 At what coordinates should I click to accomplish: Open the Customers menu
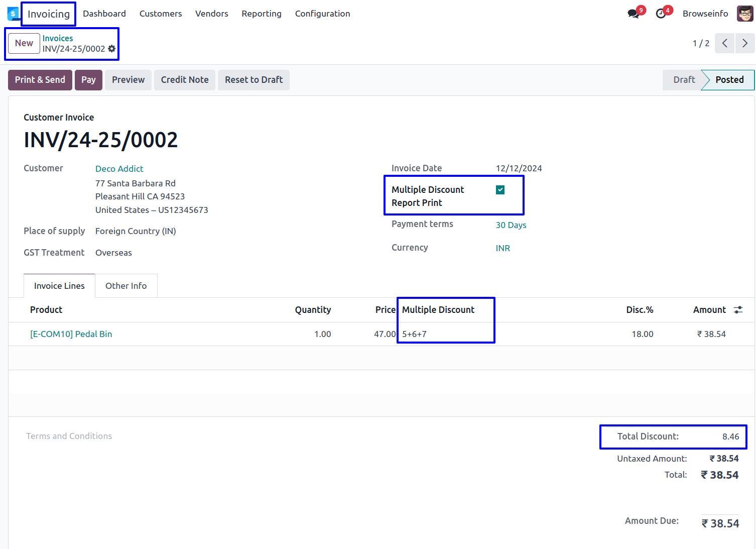tap(160, 14)
